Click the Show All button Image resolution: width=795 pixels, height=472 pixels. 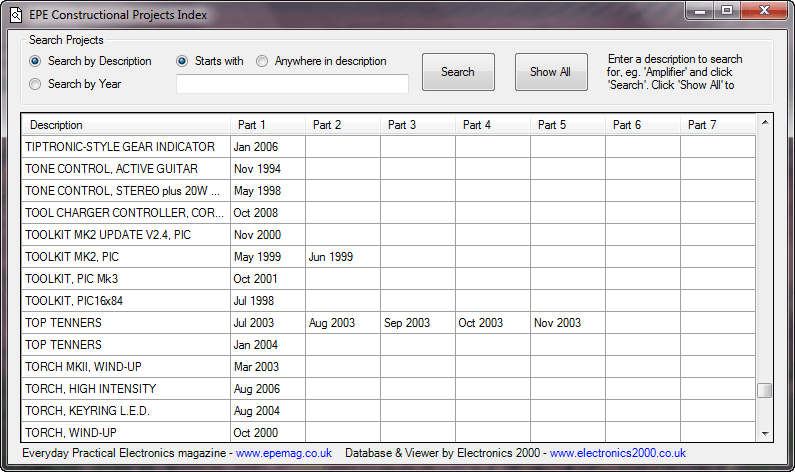[551, 72]
